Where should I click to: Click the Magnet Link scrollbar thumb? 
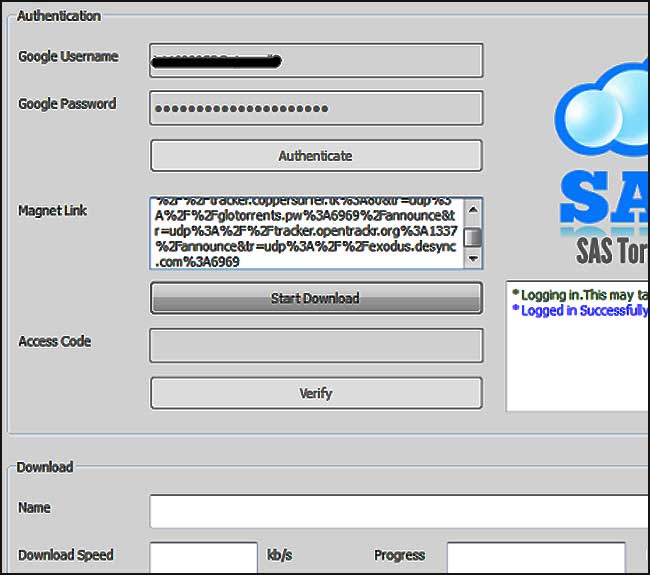click(x=473, y=237)
